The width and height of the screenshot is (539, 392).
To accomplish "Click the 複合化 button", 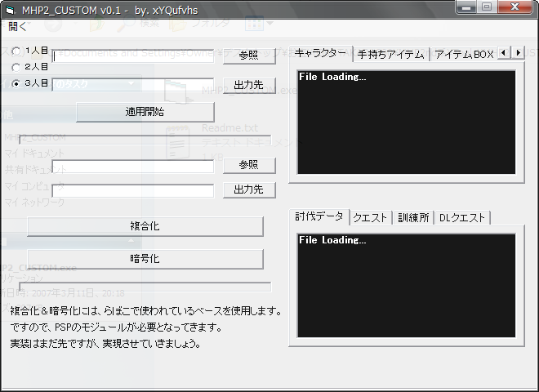I will 145,226.
